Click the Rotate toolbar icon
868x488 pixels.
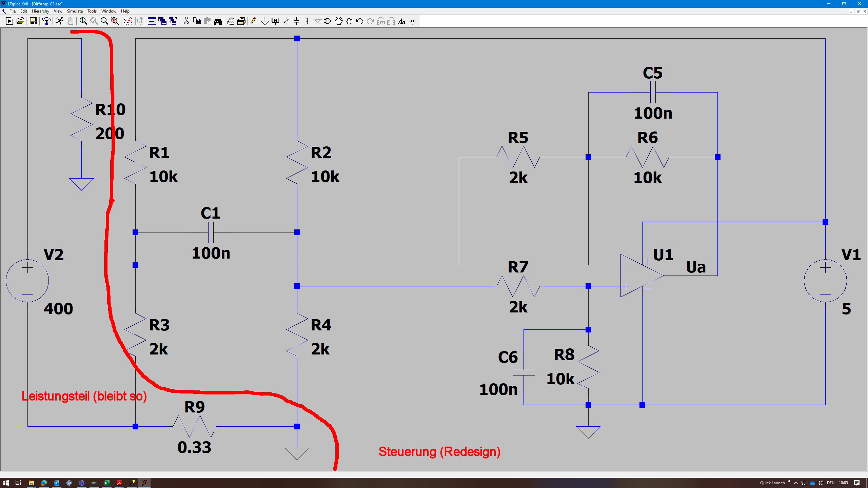381,21
